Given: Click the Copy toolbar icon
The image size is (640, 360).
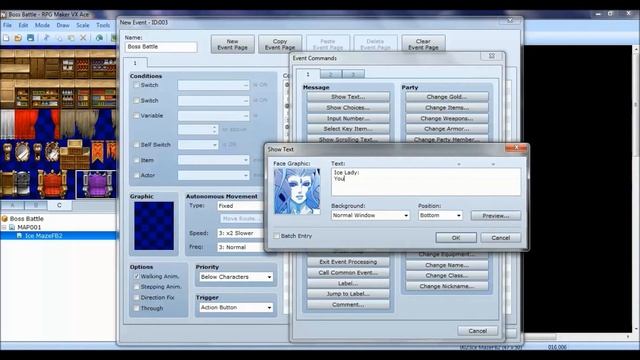Looking at the screenshot, I should click(x=59, y=38).
